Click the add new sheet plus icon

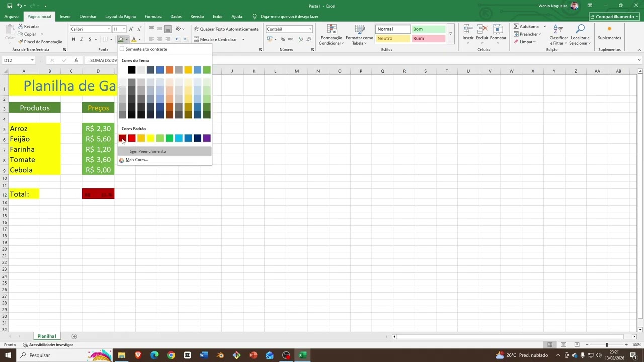pos(74,336)
